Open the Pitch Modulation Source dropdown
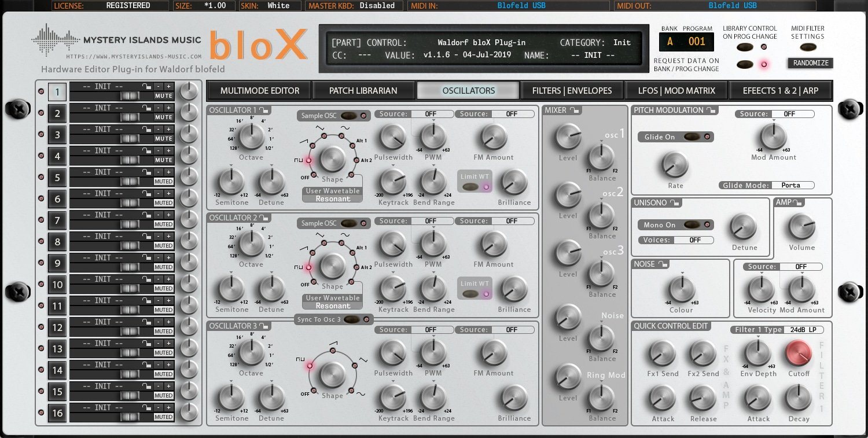Screen dimensions: 868x438 coord(793,114)
